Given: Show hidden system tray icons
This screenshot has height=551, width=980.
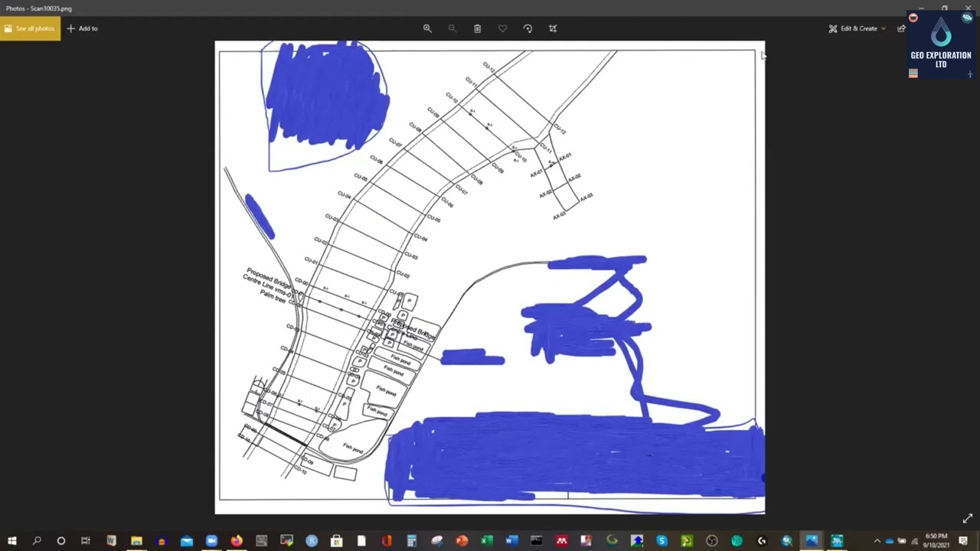Looking at the screenshot, I should coord(877,541).
